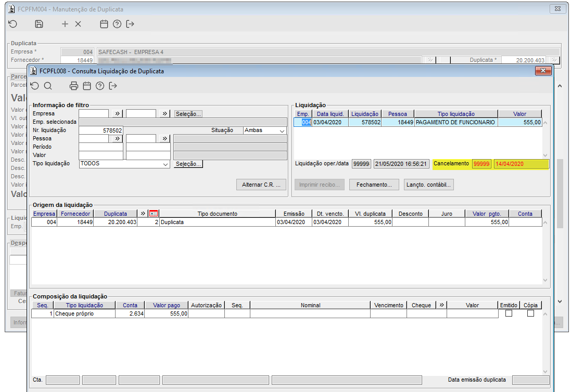Click Fechamento button
The width and height of the screenshot is (571, 392).
click(374, 185)
